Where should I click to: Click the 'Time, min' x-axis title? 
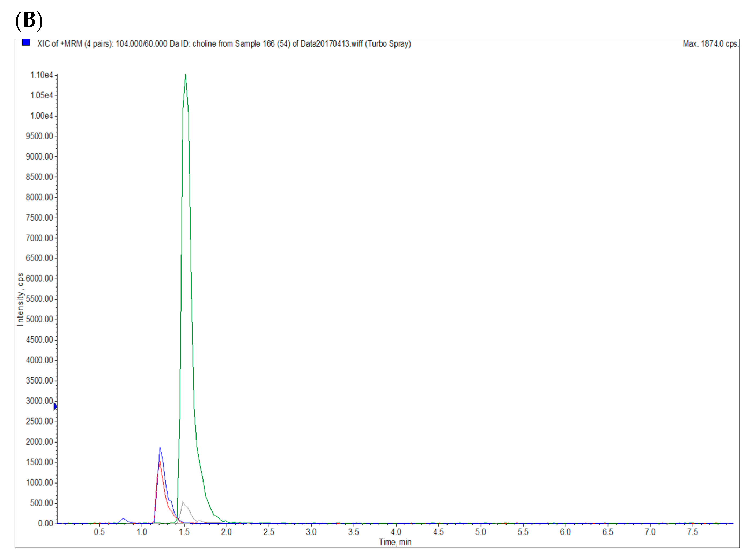(395, 542)
